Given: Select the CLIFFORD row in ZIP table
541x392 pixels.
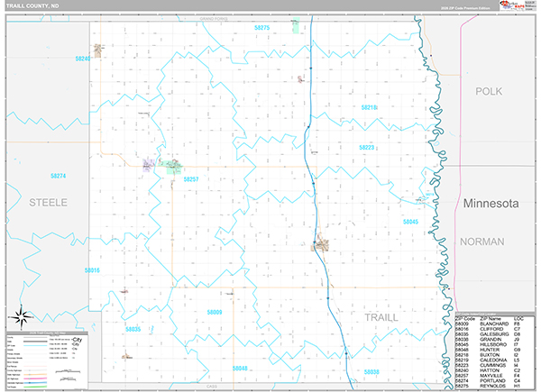Looking at the screenshot, I should (x=490, y=329).
